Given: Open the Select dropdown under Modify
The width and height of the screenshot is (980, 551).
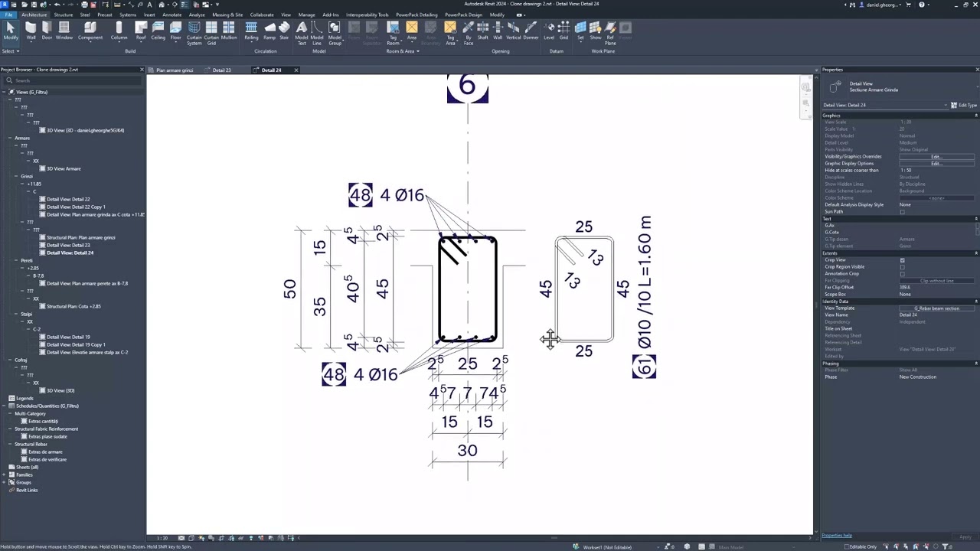Looking at the screenshot, I should click(x=11, y=51).
